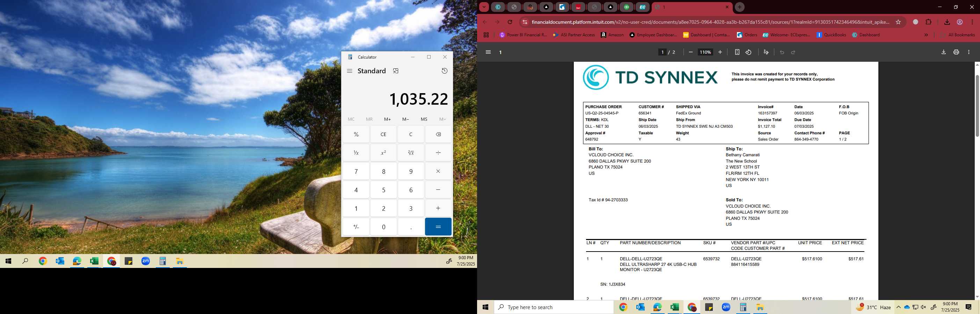Zoom out the PDF document
This screenshot has height=314, width=980.
[690, 52]
